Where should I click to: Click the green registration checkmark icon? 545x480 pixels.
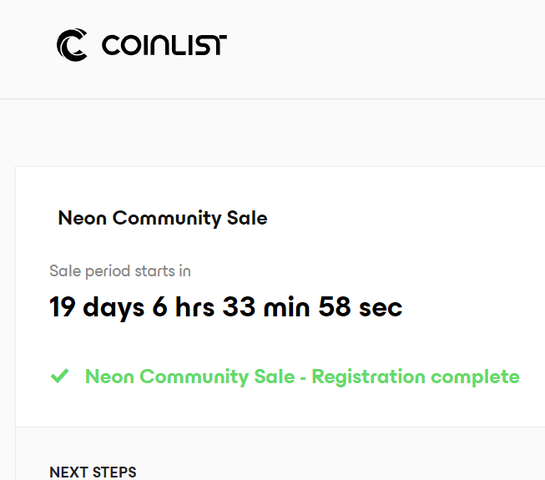60,376
